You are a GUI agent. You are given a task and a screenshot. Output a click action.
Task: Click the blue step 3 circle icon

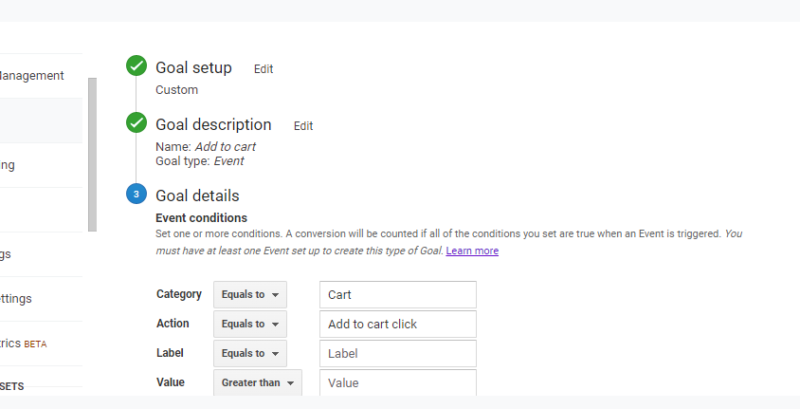[x=137, y=195]
